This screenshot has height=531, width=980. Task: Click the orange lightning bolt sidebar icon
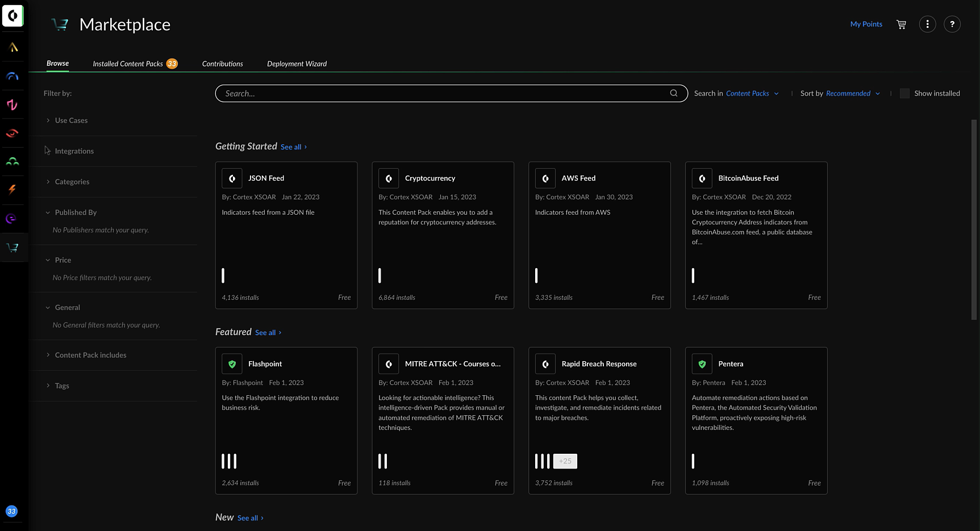pos(12,190)
